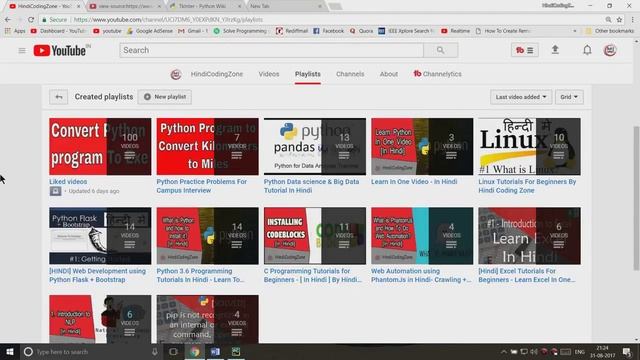Viewport: 640px width, 360px height.
Task: Click the back arrow beside Created playlists
Action: (59, 97)
